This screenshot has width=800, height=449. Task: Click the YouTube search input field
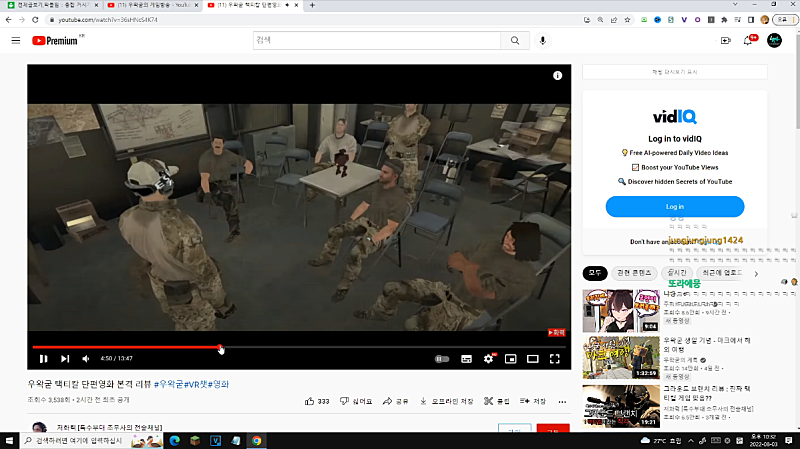pos(377,40)
